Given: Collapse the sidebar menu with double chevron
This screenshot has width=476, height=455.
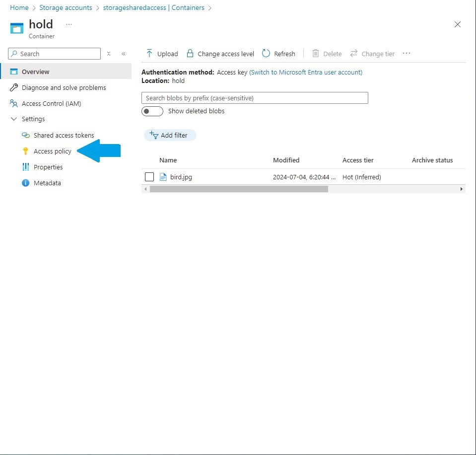Looking at the screenshot, I should [124, 54].
